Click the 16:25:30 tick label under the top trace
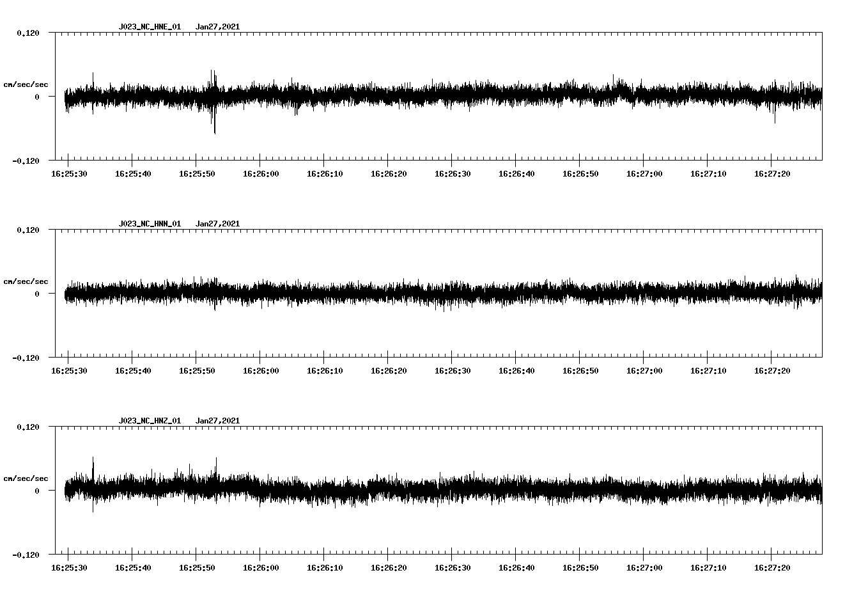Screen dimensions: 868x591 click(70, 173)
